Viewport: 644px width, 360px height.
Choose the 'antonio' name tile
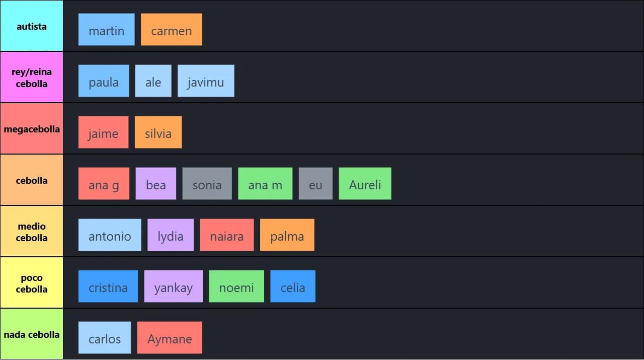pyautogui.click(x=110, y=235)
